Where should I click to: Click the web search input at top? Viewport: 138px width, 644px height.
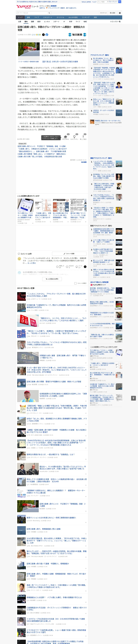[102, 2]
